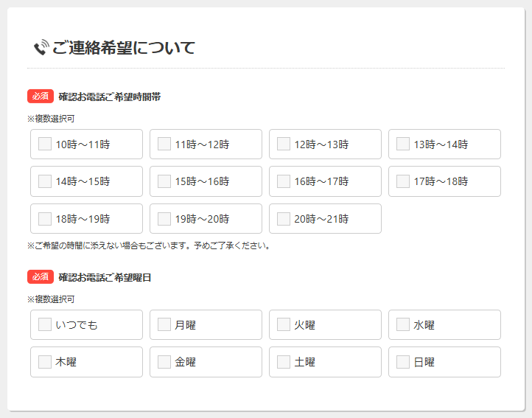Click the phone icon beside ご連絡希望について
The width and height of the screenshot is (532, 418).
pyautogui.click(x=41, y=48)
